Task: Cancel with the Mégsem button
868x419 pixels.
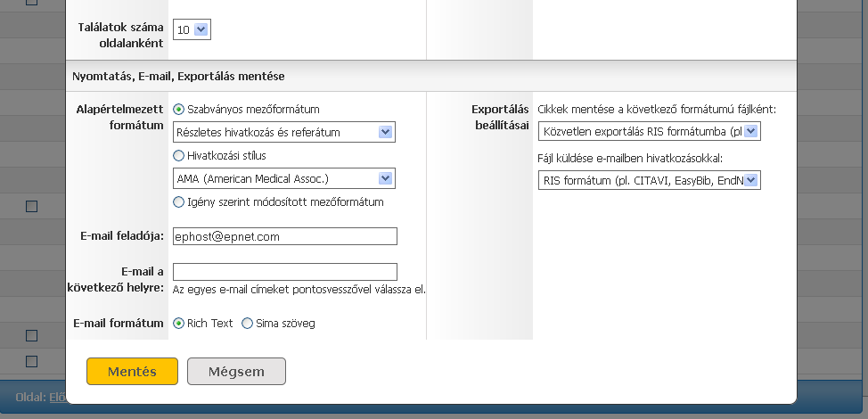Action: 236,372
